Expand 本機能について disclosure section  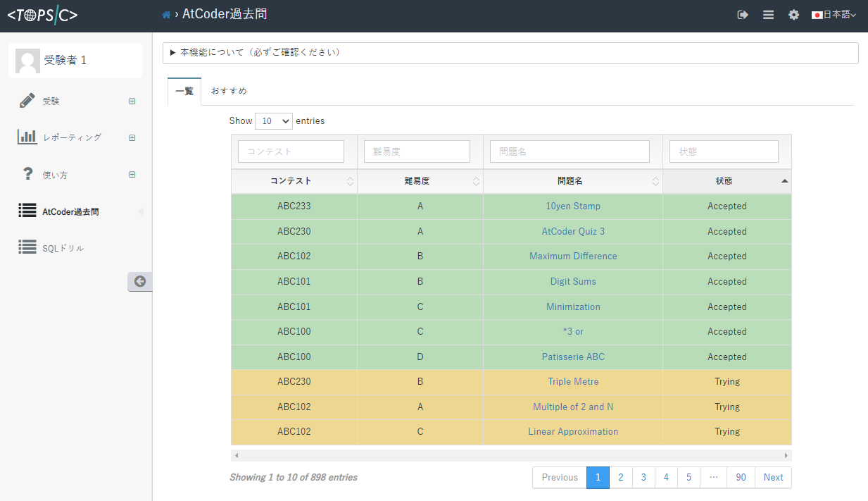510,53
